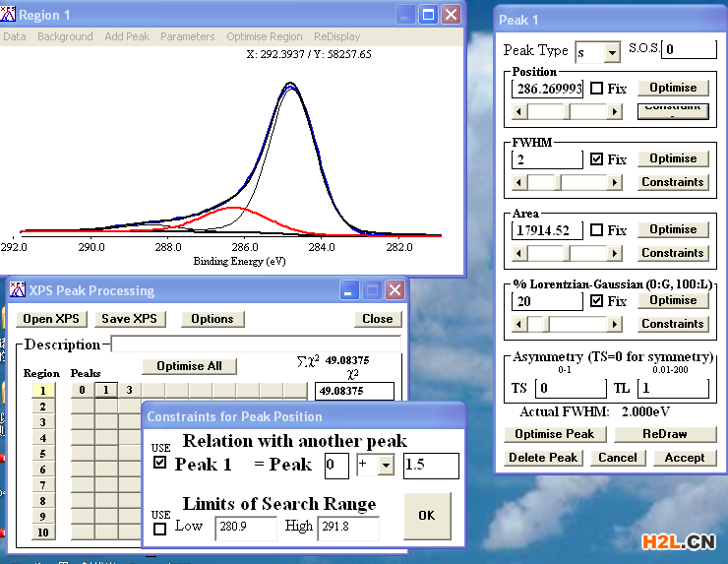Click the ReDisplay menu item

(x=336, y=36)
